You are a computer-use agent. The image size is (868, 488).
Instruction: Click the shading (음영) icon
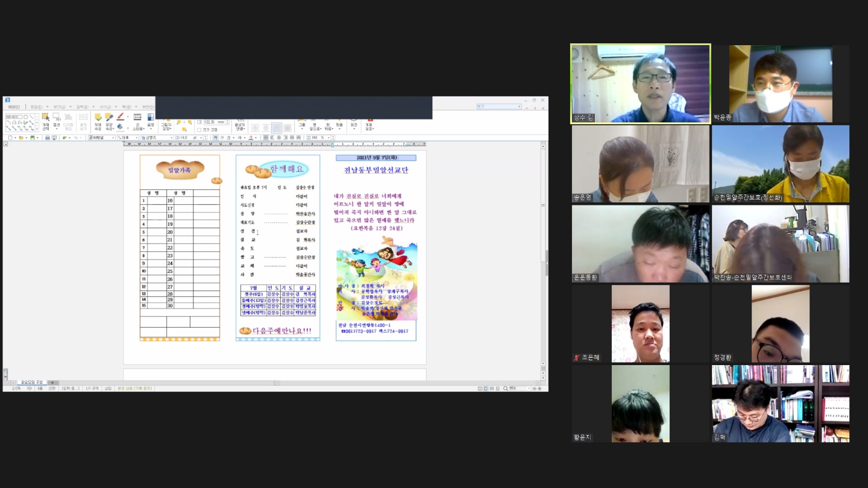[x=151, y=120]
